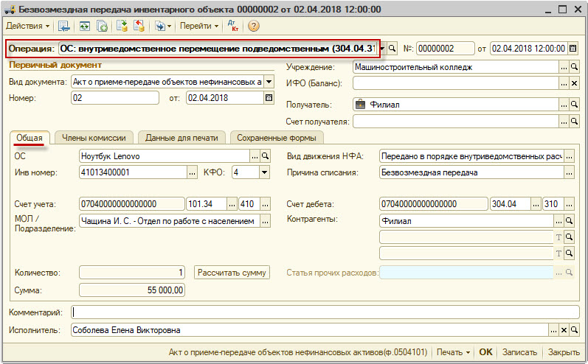Show Дт/Кт accounting entries icon
The image size is (588, 364).
coord(233,26)
